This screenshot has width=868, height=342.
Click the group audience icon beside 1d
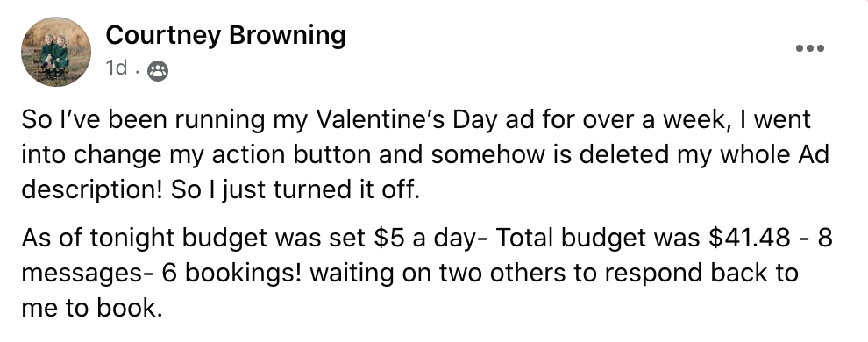pos(158,71)
